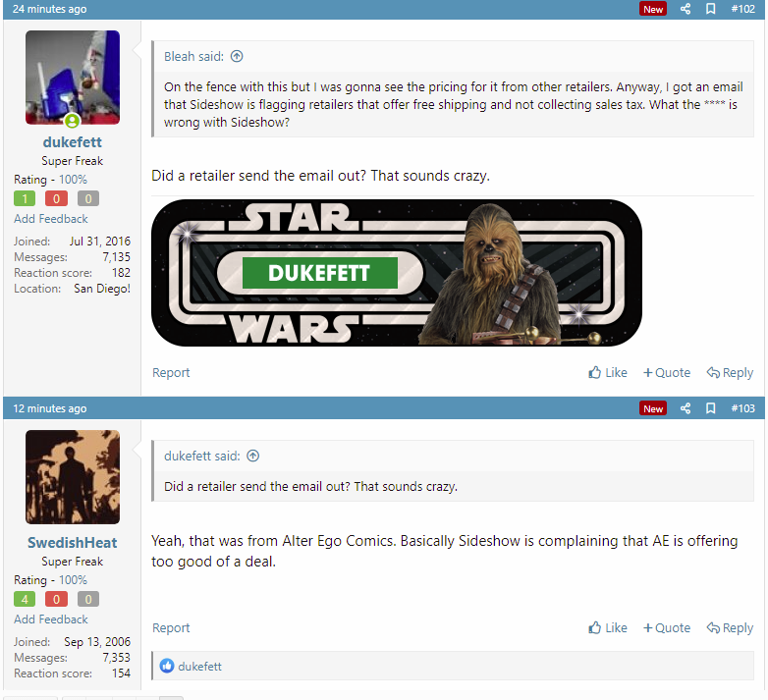Image resolution: width=768 pixels, height=700 pixels.
Task: Quote SwedishHeat's post #103
Action: click(667, 627)
